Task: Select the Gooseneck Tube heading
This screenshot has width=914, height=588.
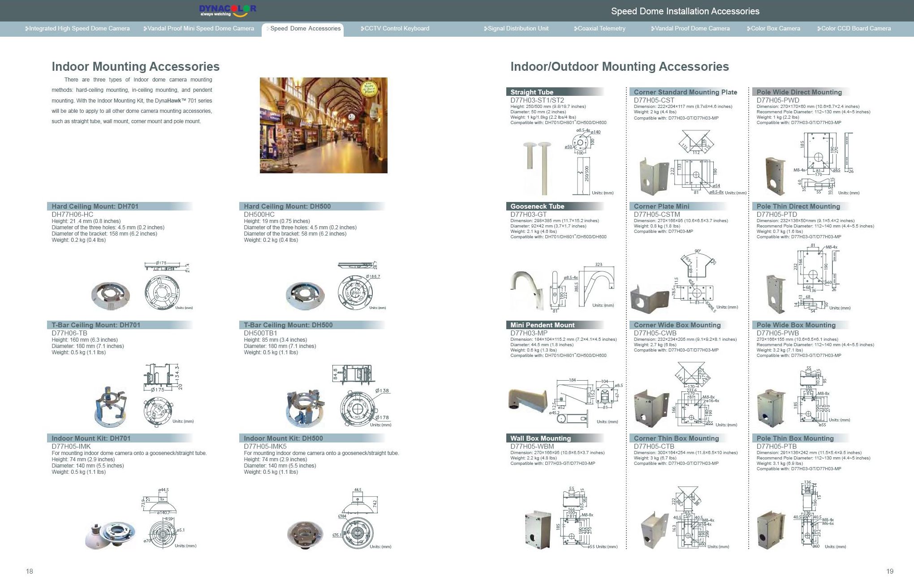Action: click(537, 206)
